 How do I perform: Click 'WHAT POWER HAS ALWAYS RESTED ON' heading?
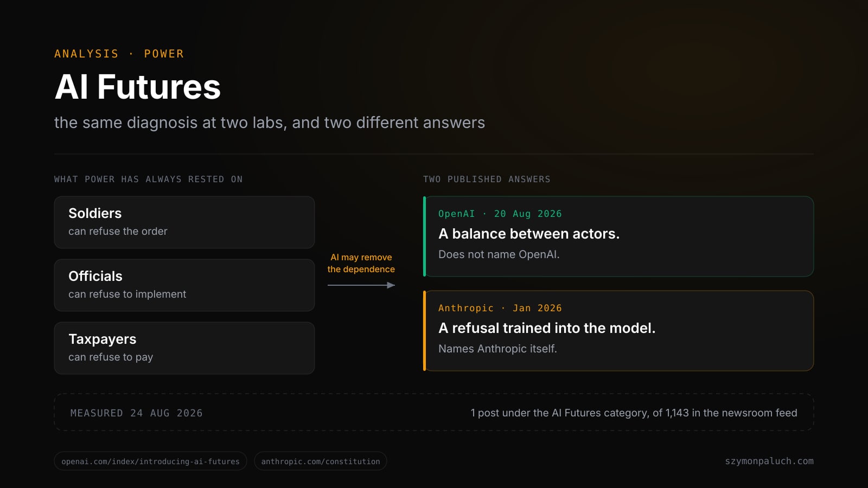tap(148, 179)
